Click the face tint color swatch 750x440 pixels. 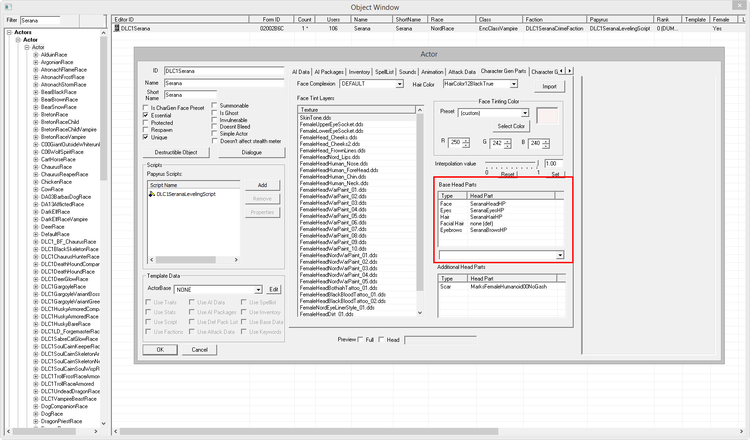coord(547,116)
